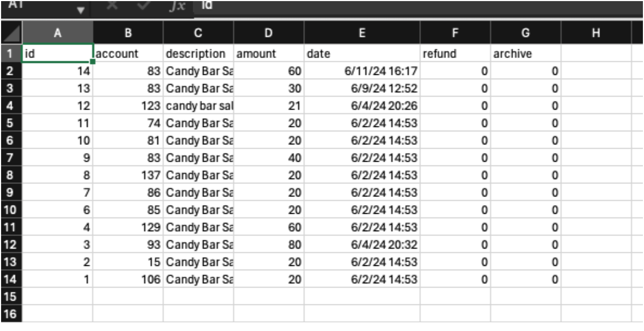Select row 15 header
The height and width of the screenshot is (331, 644).
click(11, 296)
